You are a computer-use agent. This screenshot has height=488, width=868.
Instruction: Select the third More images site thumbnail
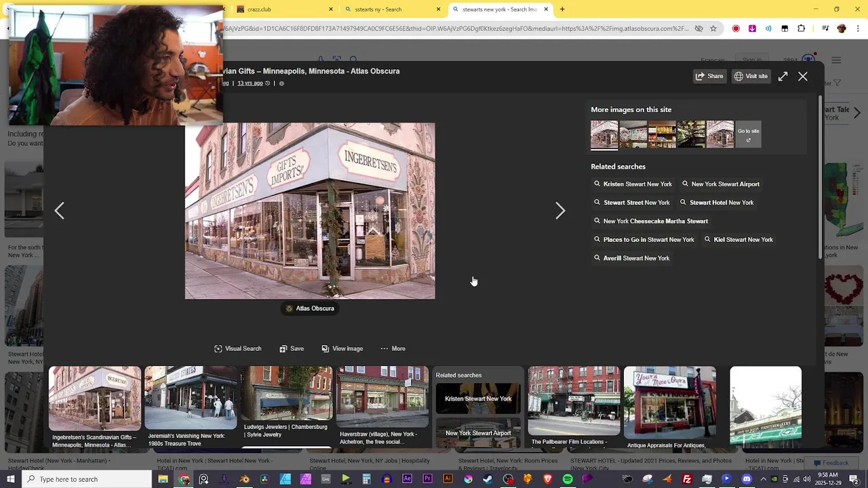pyautogui.click(x=663, y=134)
